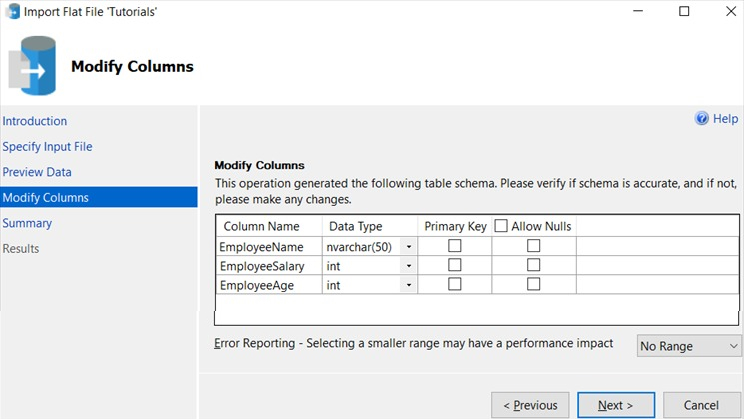Screen dimensions: 744x419
Task: Click the wizard icon in title bar
Action: coord(12,12)
